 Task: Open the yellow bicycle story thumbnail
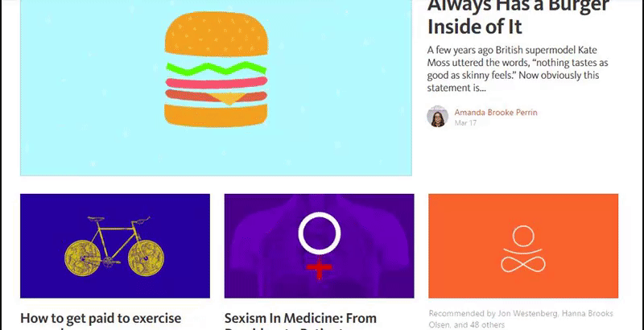pyautogui.click(x=115, y=245)
